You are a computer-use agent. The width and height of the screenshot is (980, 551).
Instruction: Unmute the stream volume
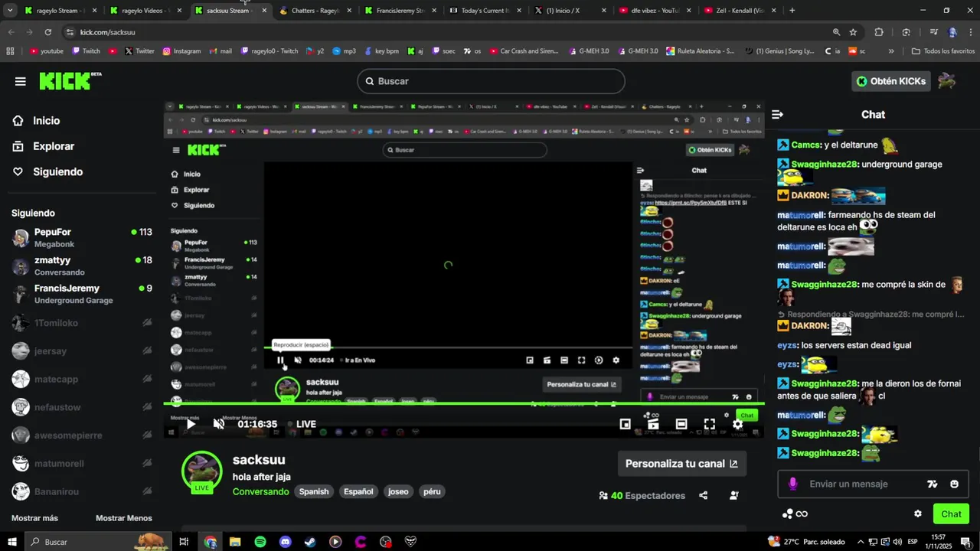(x=218, y=424)
